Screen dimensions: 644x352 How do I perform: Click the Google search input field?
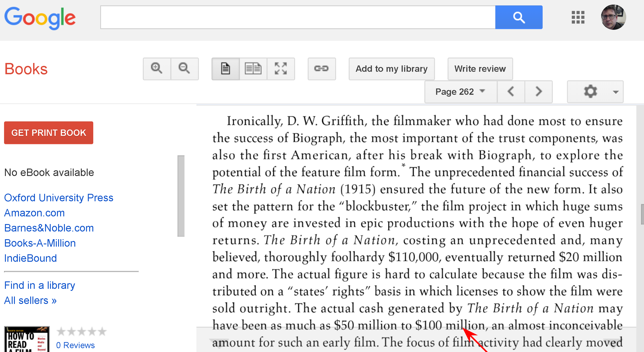pos(298,17)
